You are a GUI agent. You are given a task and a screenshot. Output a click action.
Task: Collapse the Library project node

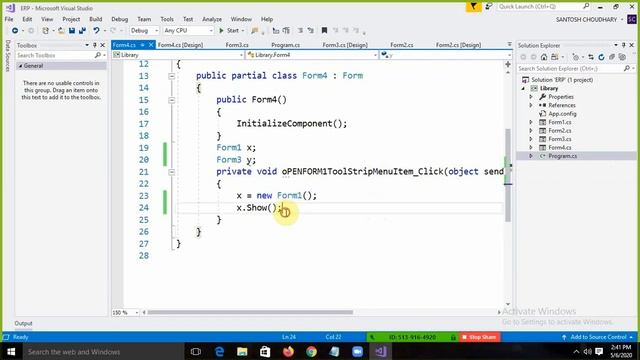pyautogui.click(x=524, y=89)
